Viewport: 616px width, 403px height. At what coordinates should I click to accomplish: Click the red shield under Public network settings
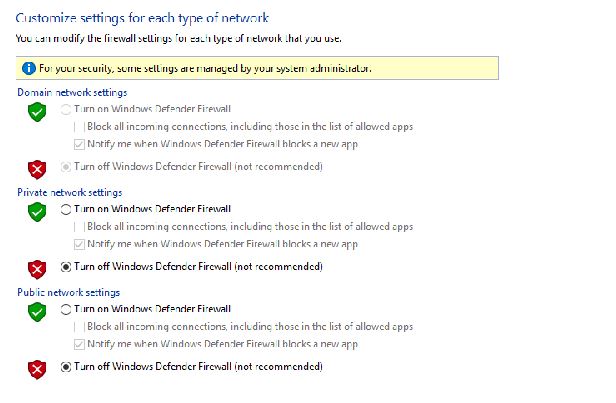coord(37,369)
